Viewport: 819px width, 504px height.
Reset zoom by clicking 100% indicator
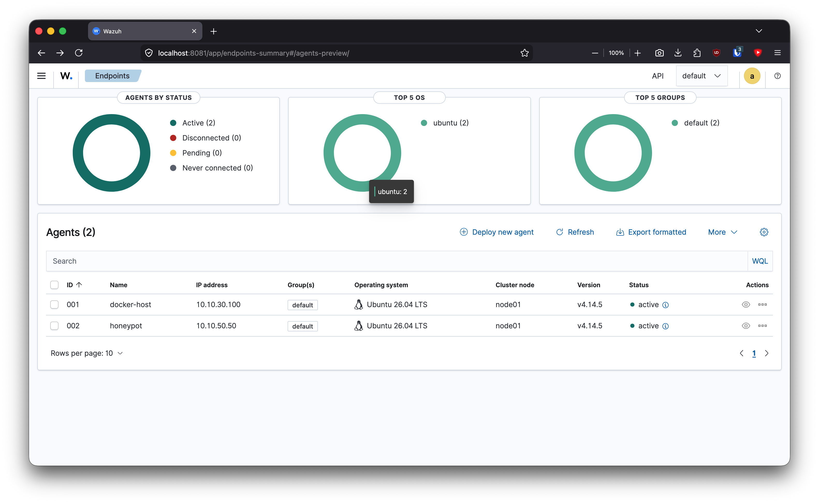(x=616, y=53)
